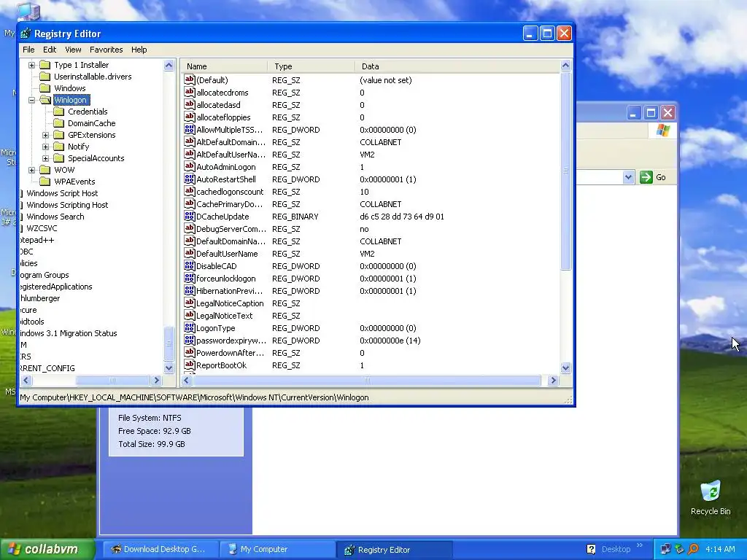
Task: Click the Registry Editor taskbar button
Action: (395, 550)
